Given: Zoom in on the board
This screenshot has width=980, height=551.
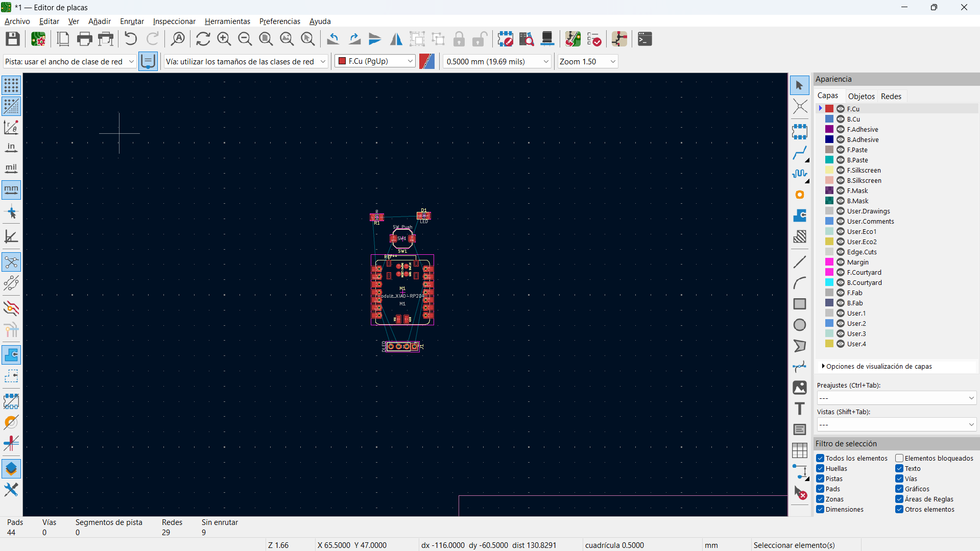Looking at the screenshot, I should [224, 39].
